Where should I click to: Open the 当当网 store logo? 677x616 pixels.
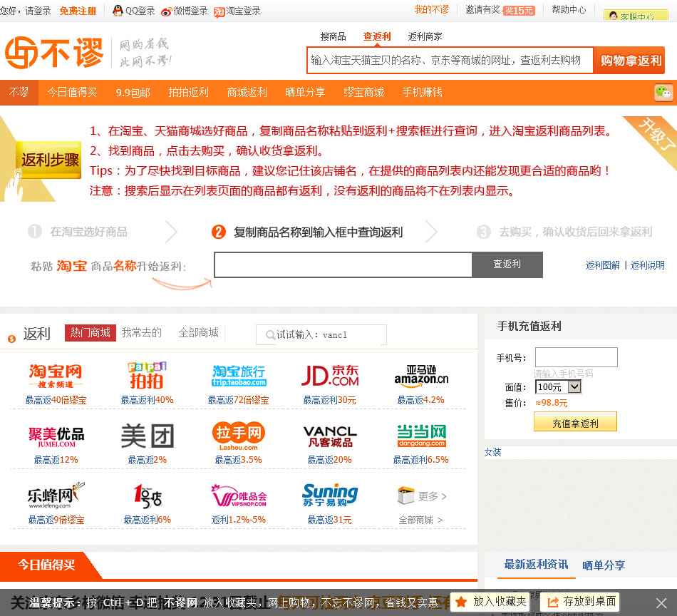coord(421,436)
